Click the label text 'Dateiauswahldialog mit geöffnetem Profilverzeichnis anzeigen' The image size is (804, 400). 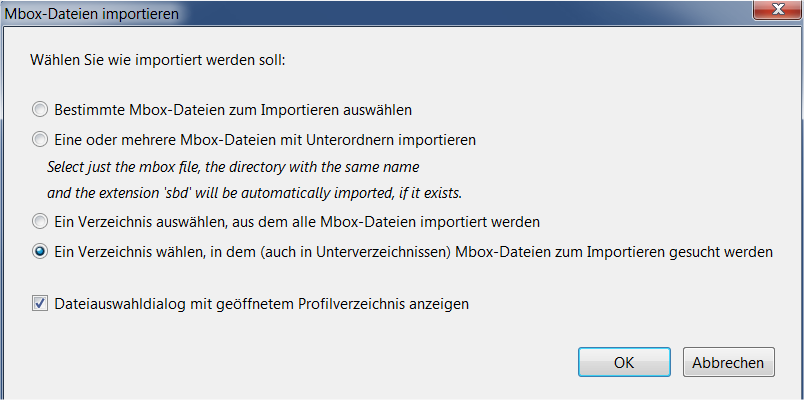(262, 304)
